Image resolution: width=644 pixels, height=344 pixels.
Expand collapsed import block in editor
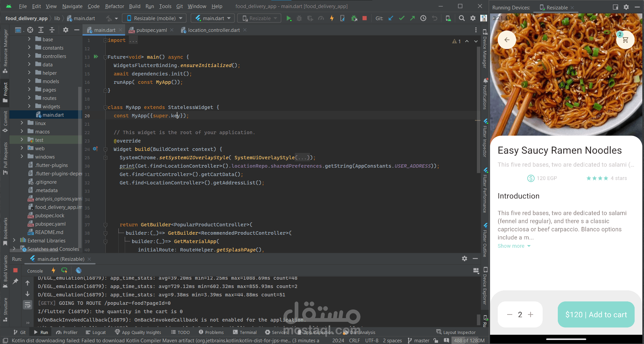[105, 40]
